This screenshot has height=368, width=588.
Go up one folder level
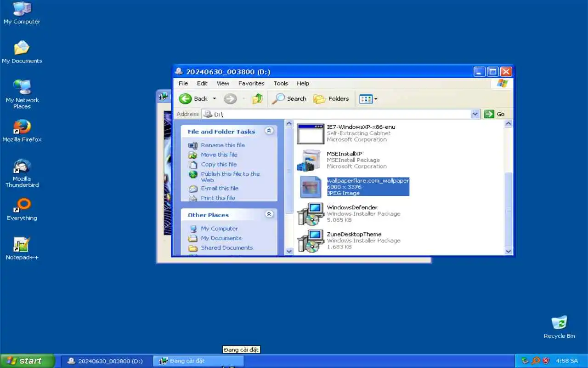click(x=258, y=98)
